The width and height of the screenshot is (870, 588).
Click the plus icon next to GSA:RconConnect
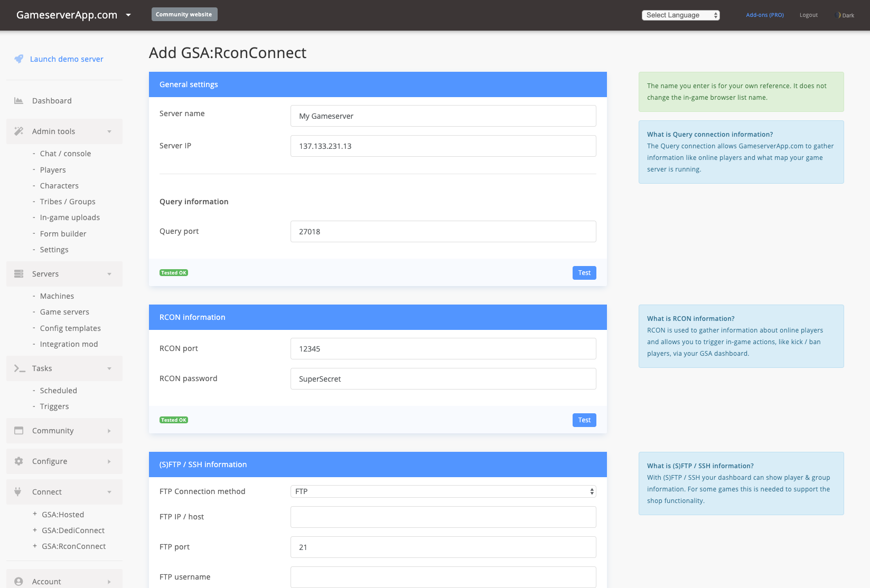(x=35, y=546)
